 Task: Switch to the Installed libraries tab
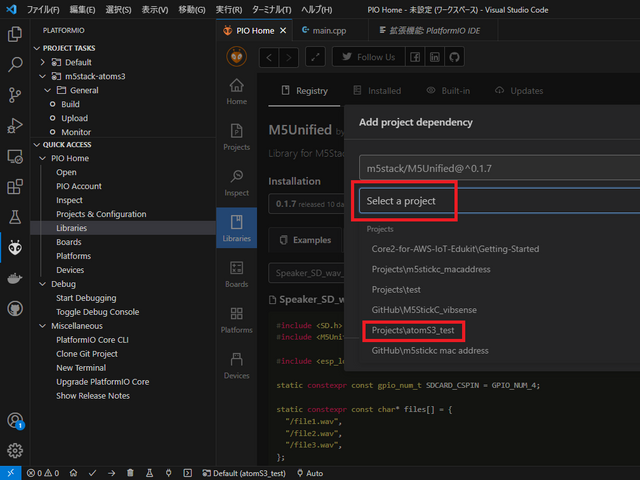[x=377, y=91]
